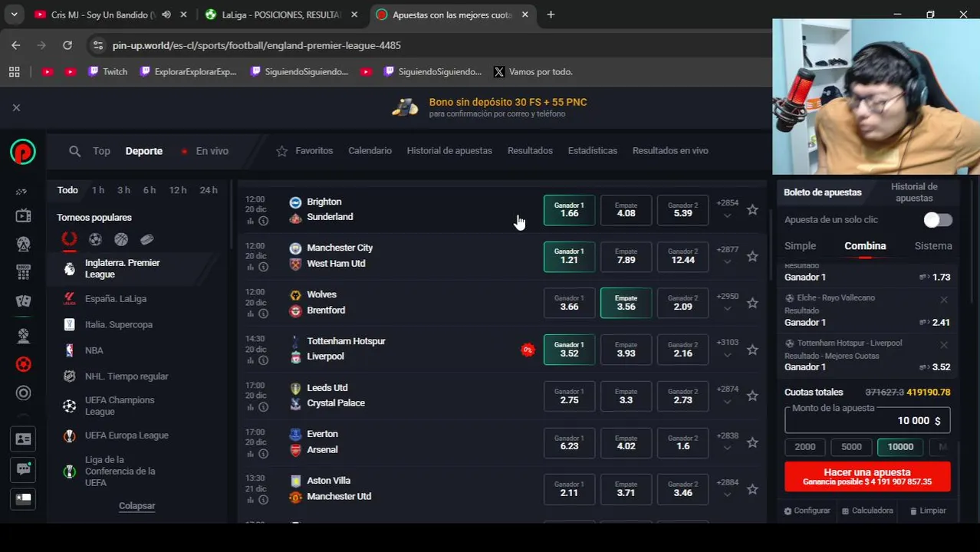The height and width of the screenshot is (552, 980).
Task: Collapse the popular tournaments list
Action: [136, 506]
